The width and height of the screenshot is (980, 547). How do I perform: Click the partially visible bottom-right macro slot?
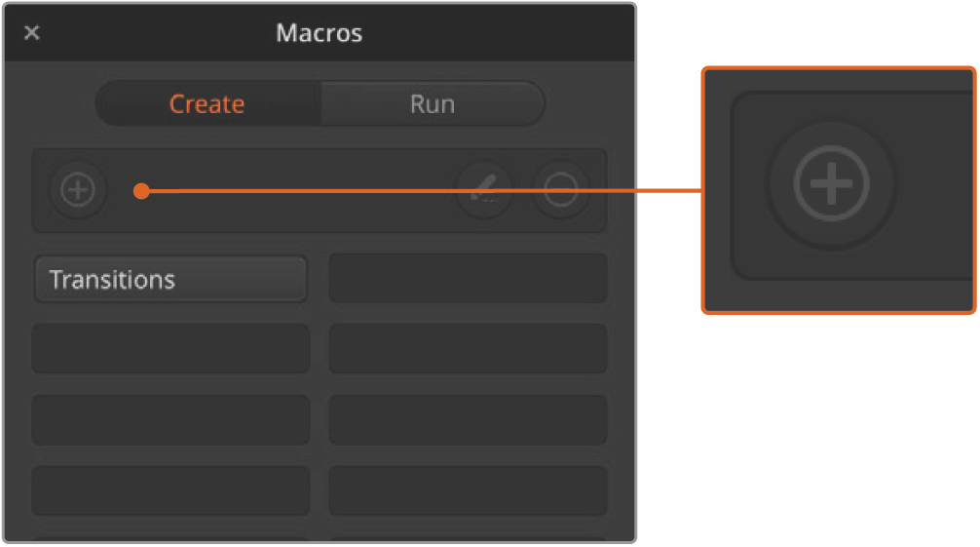468,537
